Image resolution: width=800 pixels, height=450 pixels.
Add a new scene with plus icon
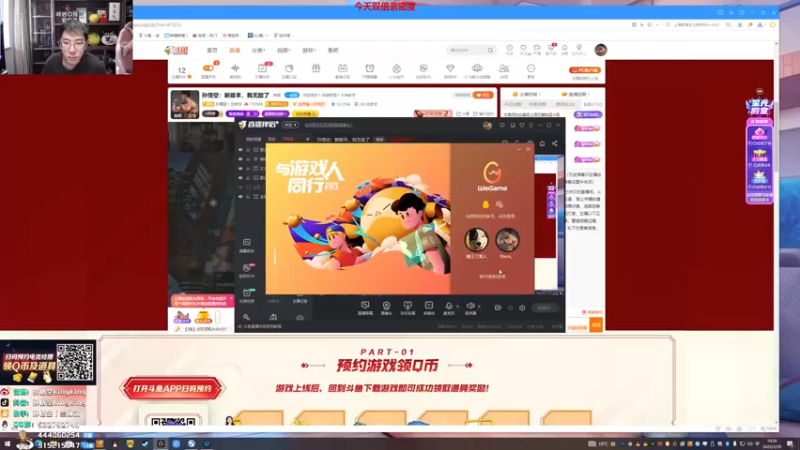click(x=307, y=139)
